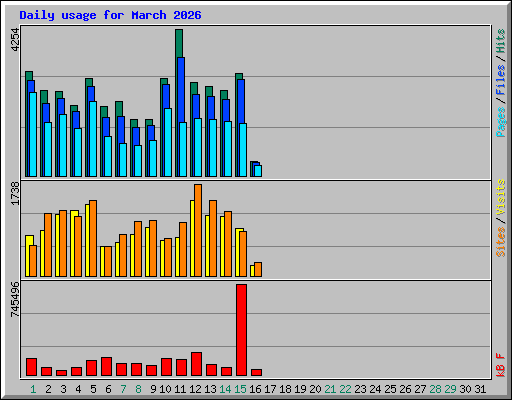
Task: Click the blue 'Files' legend label
Action: pos(501,80)
